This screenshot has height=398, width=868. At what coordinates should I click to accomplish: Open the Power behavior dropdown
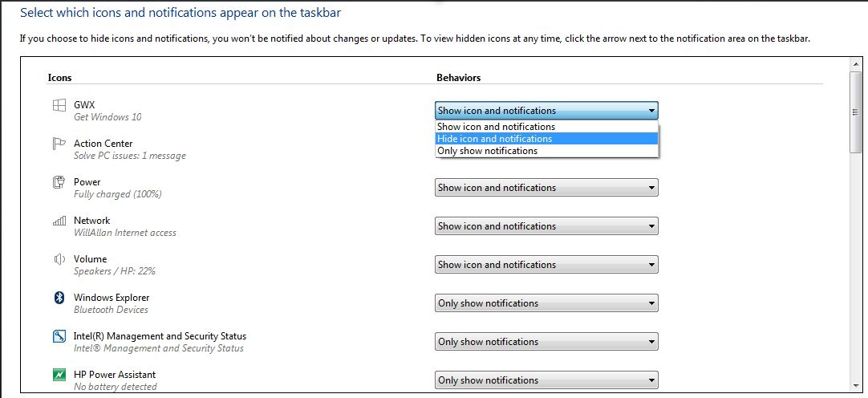point(546,188)
